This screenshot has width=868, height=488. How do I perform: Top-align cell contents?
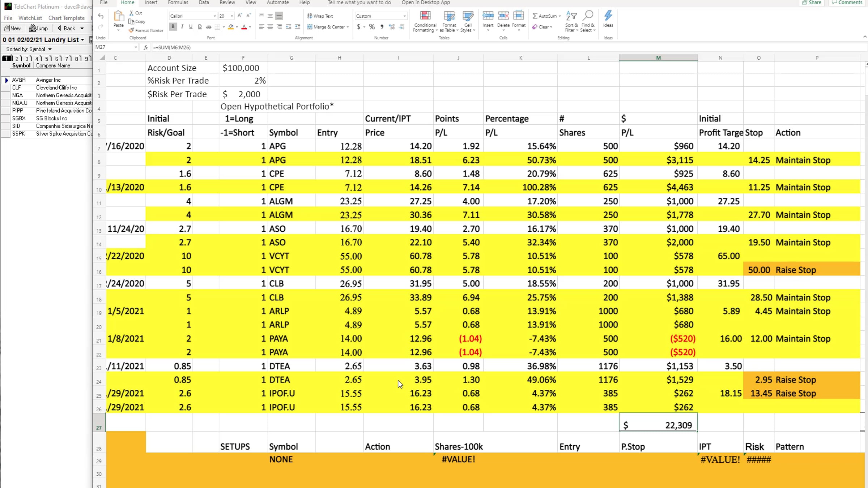click(x=261, y=16)
